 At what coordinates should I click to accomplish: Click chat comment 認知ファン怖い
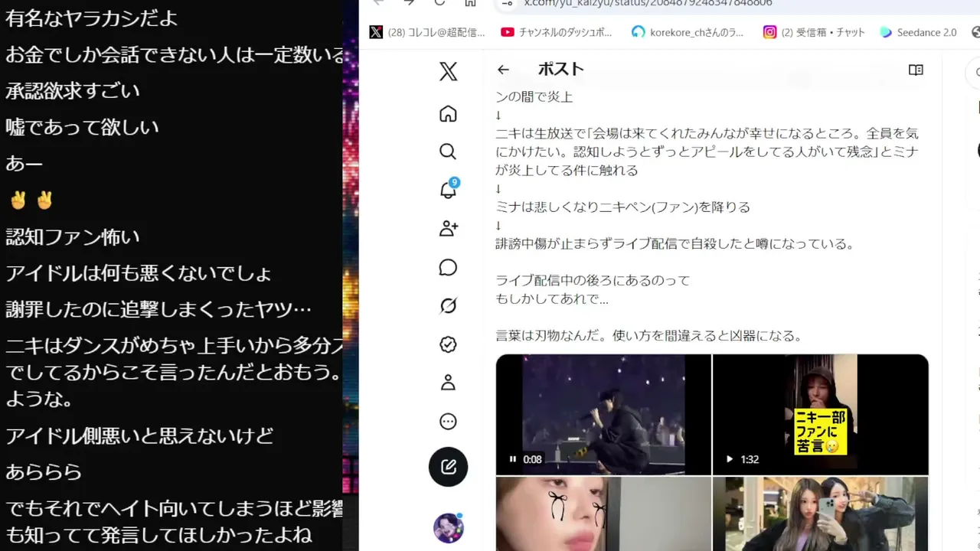(x=73, y=237)
